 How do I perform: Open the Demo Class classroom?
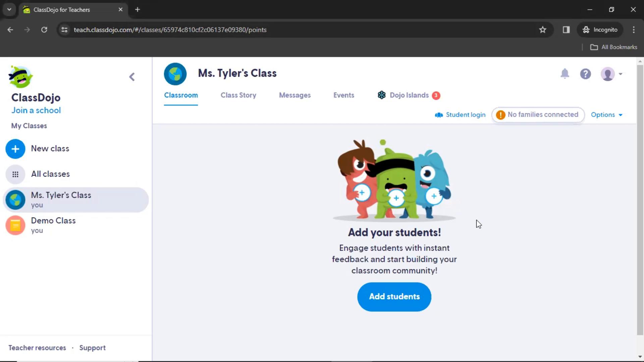[x=53, y=225]
